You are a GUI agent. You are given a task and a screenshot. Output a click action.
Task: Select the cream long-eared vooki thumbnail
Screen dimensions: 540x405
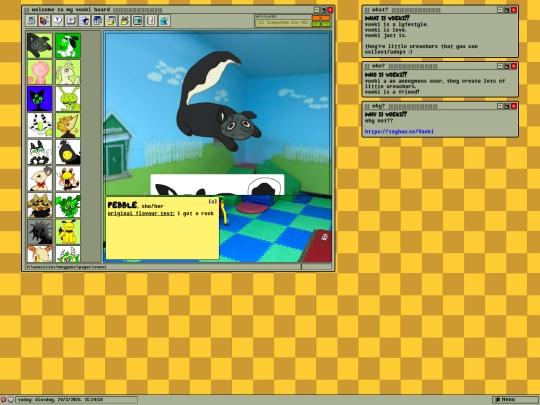point(68,72)
